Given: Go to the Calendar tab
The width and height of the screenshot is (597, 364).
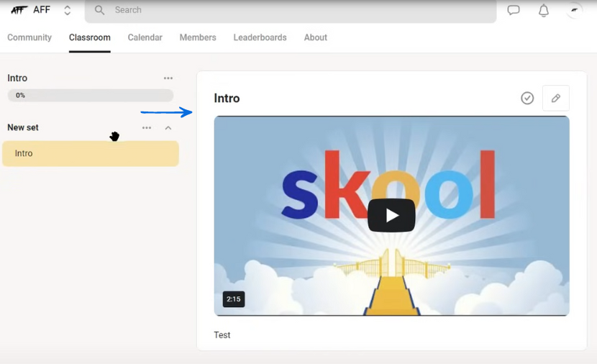Looking at the screenshot, I should pos(145,37).
